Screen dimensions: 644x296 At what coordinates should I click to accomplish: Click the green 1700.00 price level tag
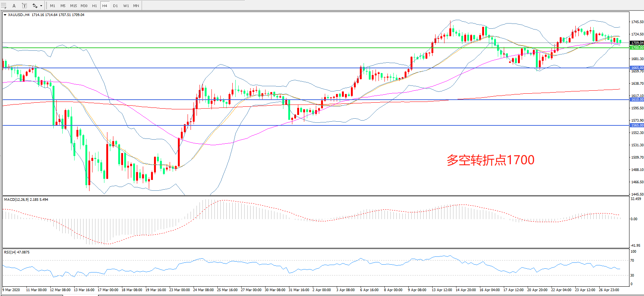coord(637,48)
